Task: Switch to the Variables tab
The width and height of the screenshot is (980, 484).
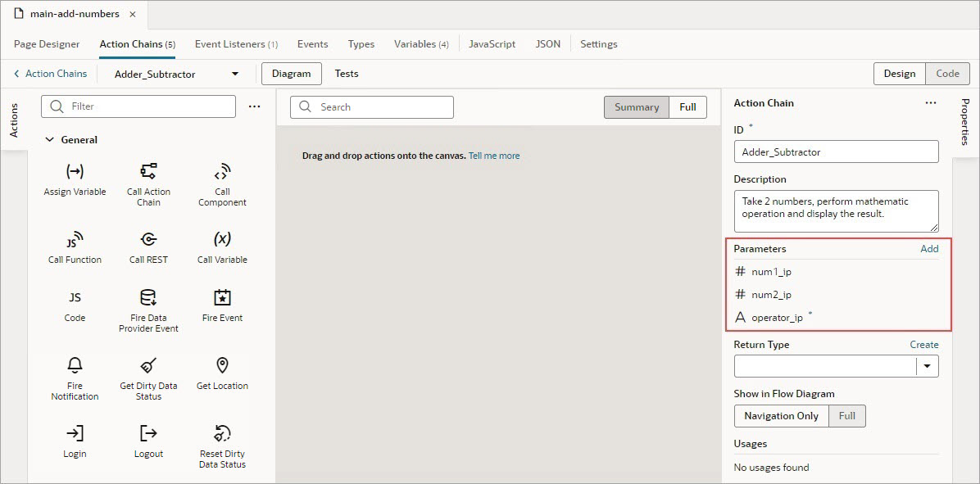Action: (x=421, y=43)
